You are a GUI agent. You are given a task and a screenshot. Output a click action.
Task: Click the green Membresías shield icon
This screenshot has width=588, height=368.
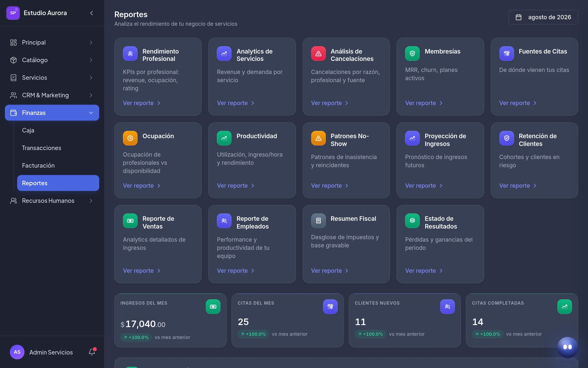click(x=412, y=54)
